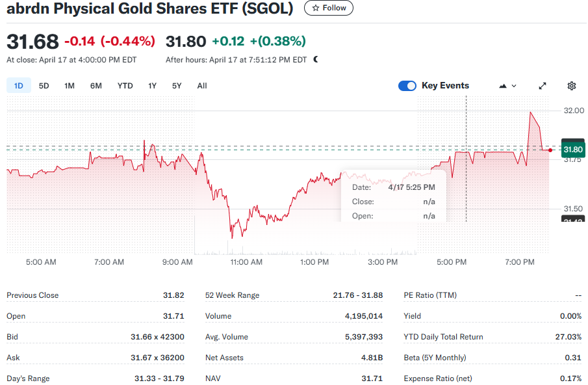The width and height of the screenshot is (588, 385).
Task: Click the after-hours moon icon
Action: (x=316, y=59)
